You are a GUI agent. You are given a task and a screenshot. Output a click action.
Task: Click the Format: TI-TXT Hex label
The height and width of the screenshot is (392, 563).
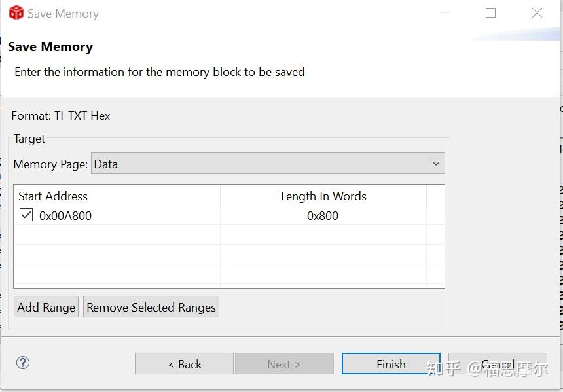[61, 116]
